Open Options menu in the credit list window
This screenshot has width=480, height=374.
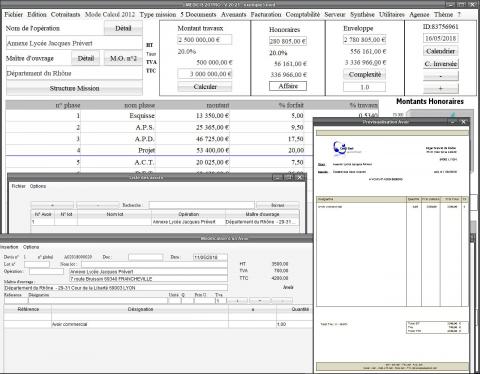coord(38,186)
